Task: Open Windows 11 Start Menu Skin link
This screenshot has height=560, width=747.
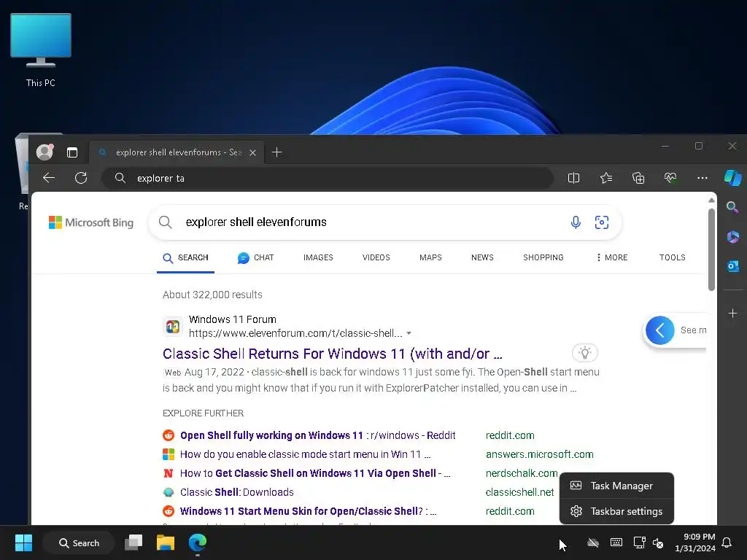Action: 309,511
